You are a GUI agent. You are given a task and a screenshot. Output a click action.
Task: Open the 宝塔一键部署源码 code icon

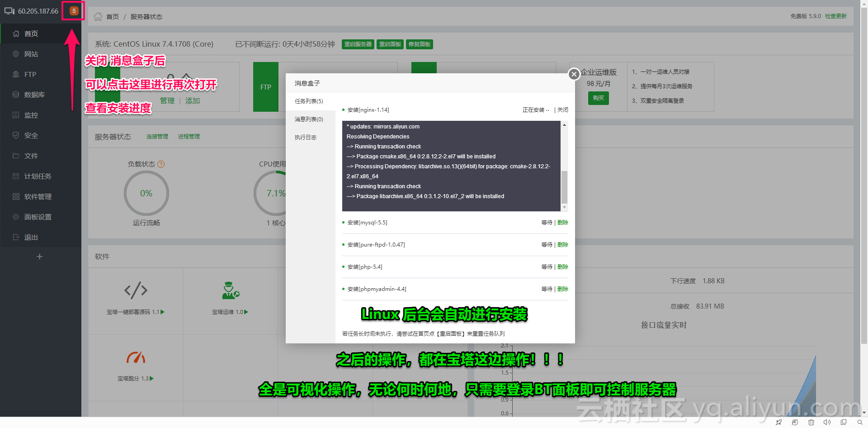(136, 290)
